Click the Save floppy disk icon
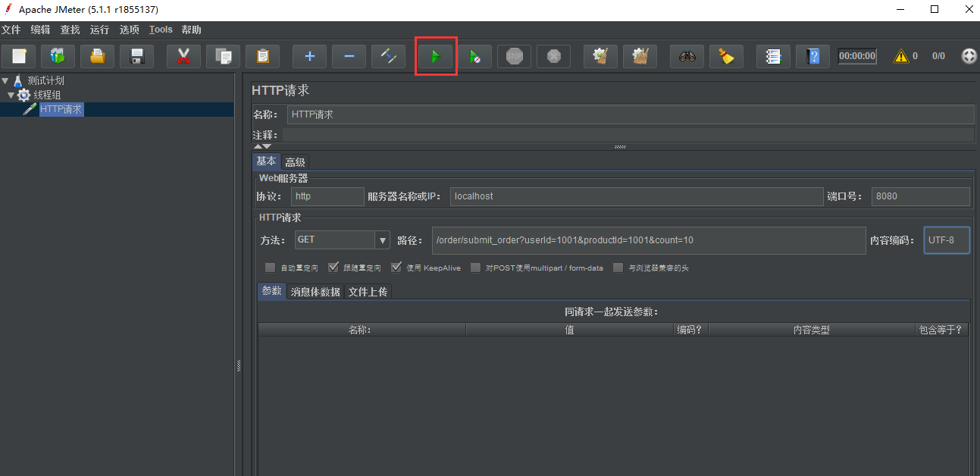The width and height of the screenshot is (980, 476). 137,57
